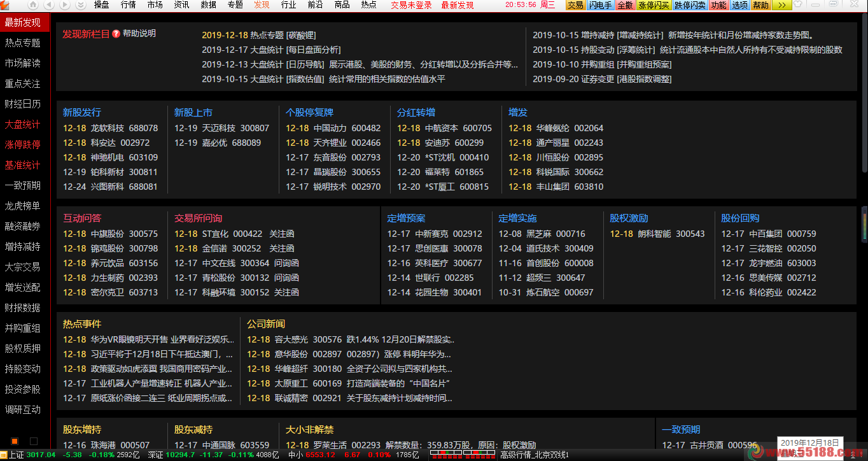The image size is (868, 461).
Task: Select 大盘统计 in the left sidebar
Action: tap(23, 124)
